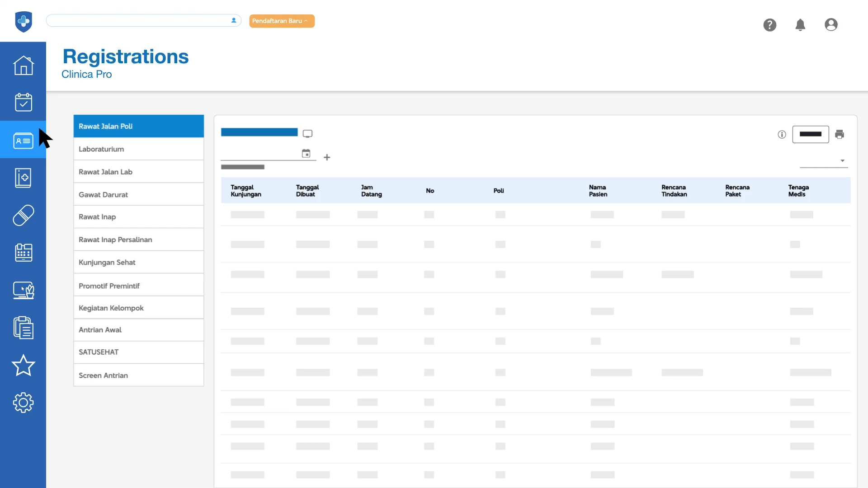Open the help question mark icon

click(x=769, y=25)
